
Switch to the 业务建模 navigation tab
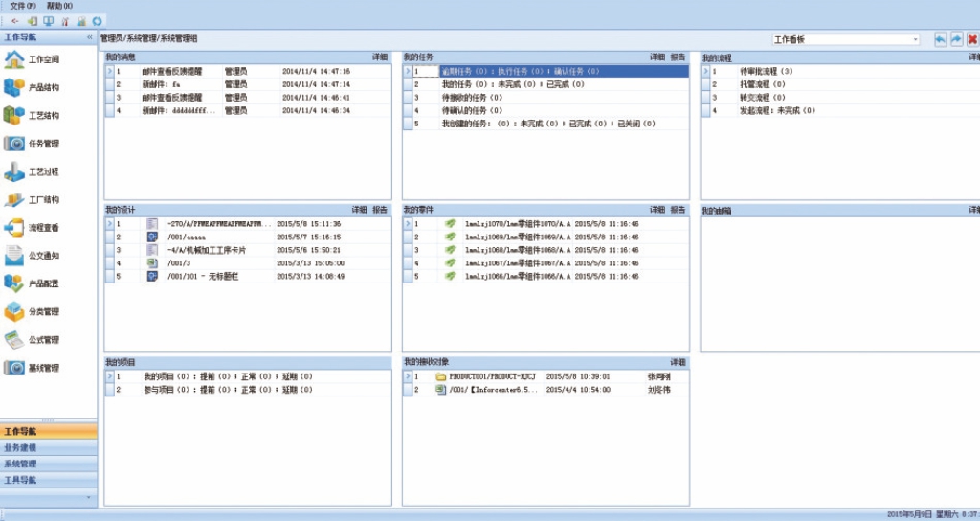(x=20, y=447)
